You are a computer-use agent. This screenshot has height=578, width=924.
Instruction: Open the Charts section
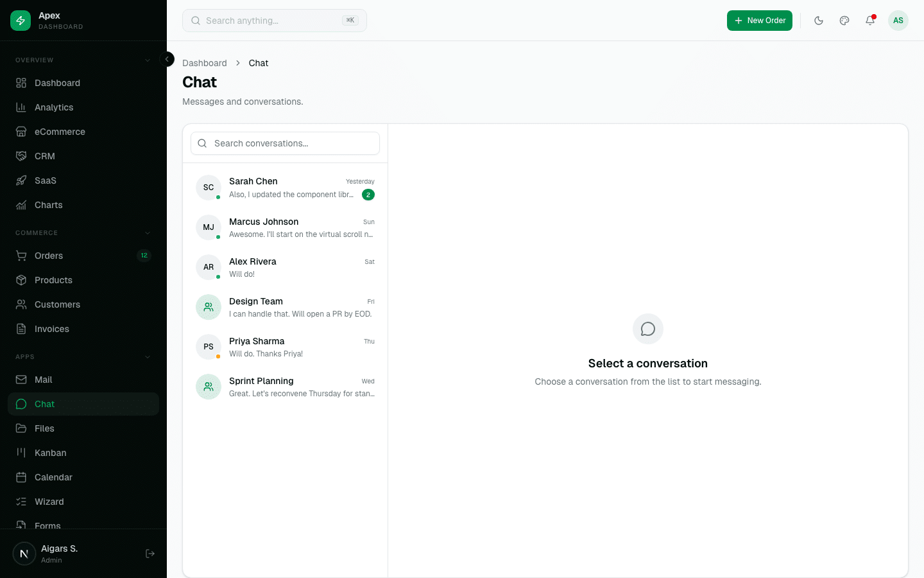(49, 205)
